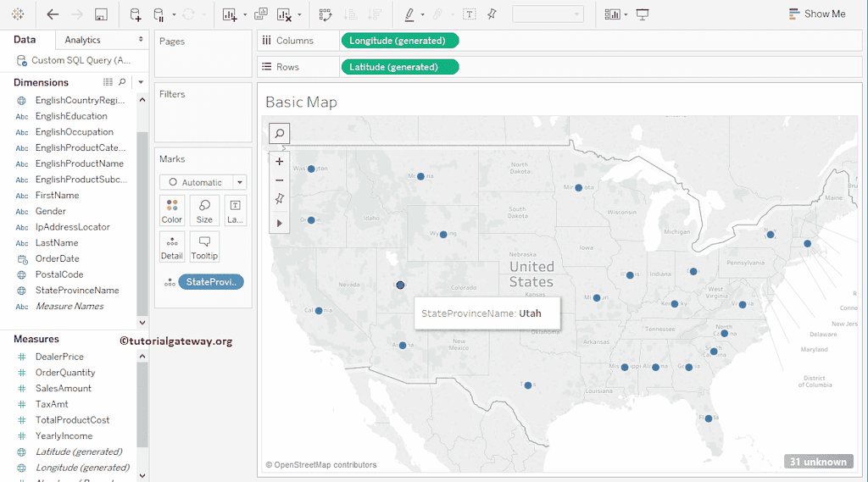Click the back arrow undo icon
This screenshot has height=482, width=868.
(53, 14)
